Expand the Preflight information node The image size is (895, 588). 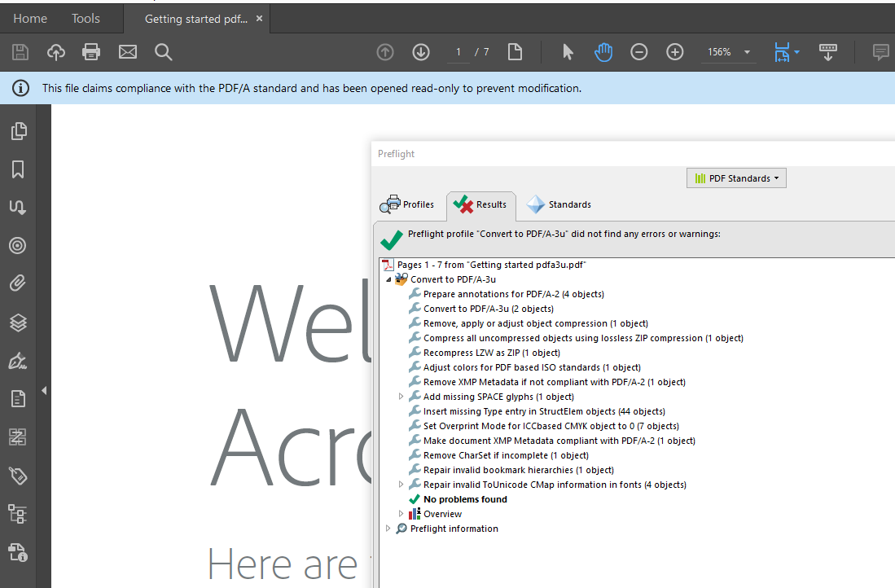pyautogui.click(x=388, y=529)
